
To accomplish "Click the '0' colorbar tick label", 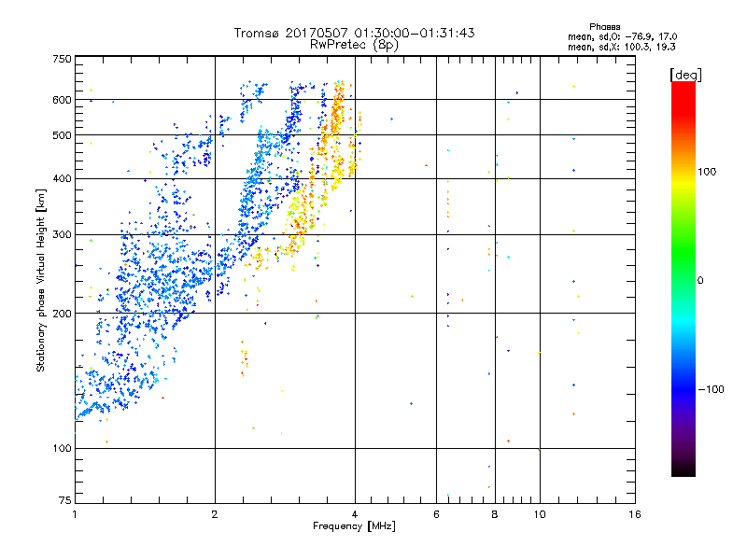I will tap(700, 280).
